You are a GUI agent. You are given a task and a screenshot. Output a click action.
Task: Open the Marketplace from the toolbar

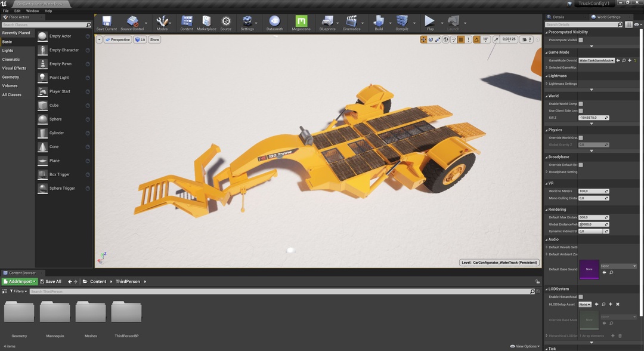206,22
